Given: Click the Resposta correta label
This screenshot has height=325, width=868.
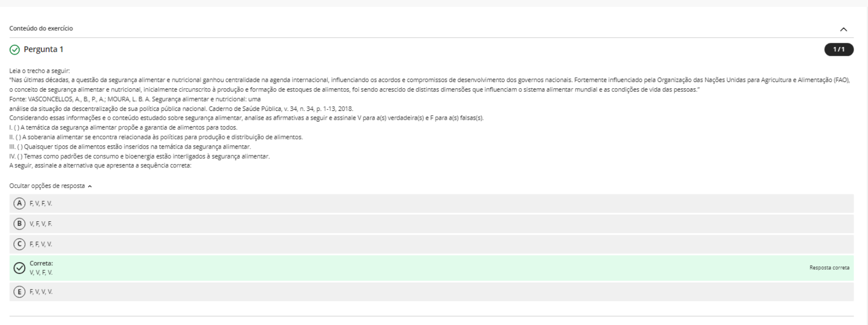Looking at the screenshot, I should pyautogui.click(x=829, y=268).
